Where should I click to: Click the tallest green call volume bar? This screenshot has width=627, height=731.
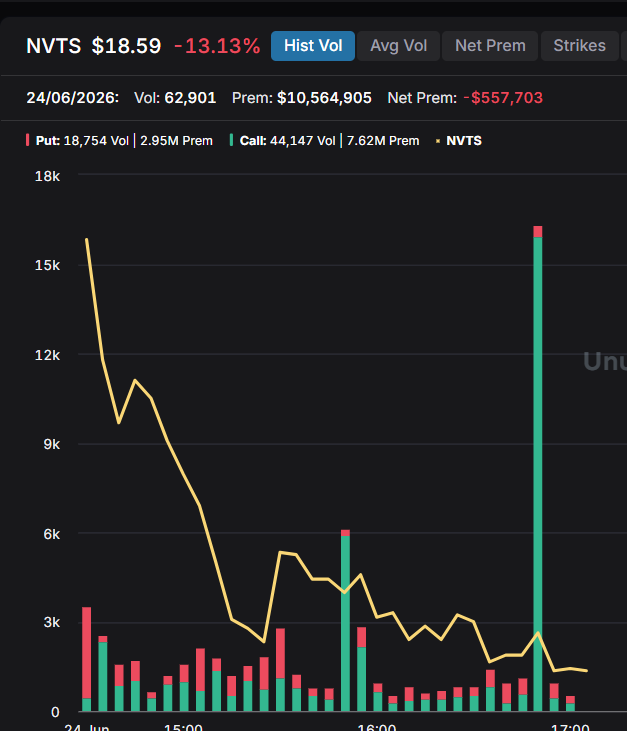(537, 474)
